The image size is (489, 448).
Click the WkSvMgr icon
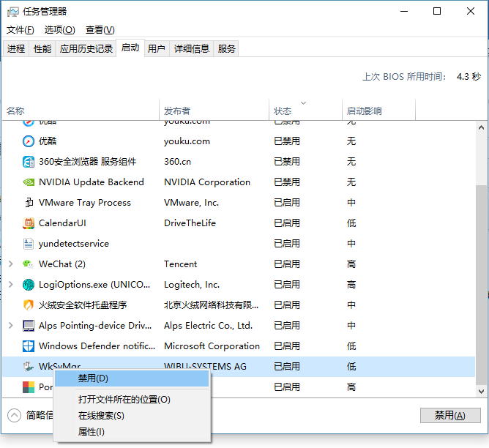click(x=29, y=367)
